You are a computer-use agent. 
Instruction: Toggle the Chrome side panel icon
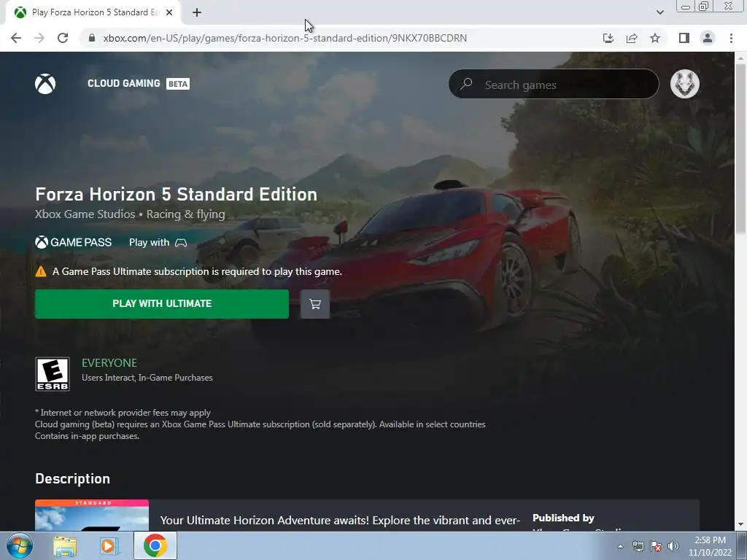[x=684, y=38]
